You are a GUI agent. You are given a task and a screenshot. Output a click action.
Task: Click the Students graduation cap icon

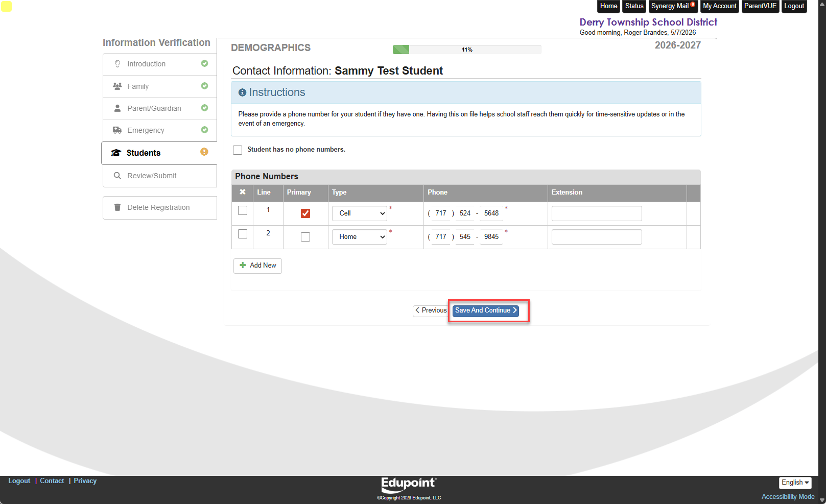pos(116,153)
